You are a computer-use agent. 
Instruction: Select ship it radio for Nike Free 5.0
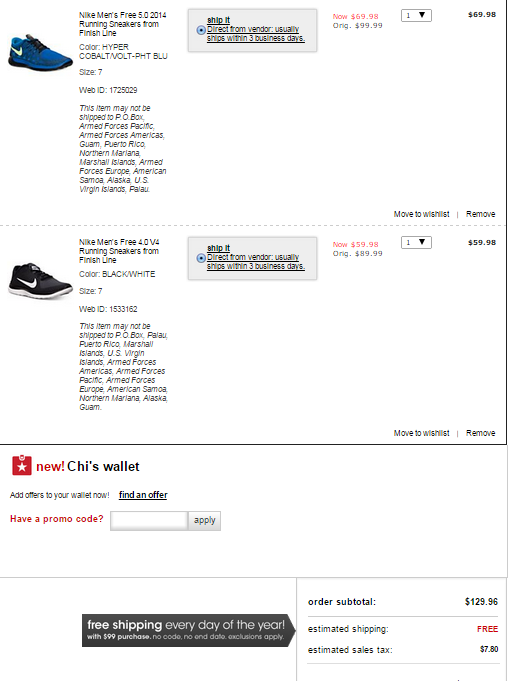click(201, 30)
